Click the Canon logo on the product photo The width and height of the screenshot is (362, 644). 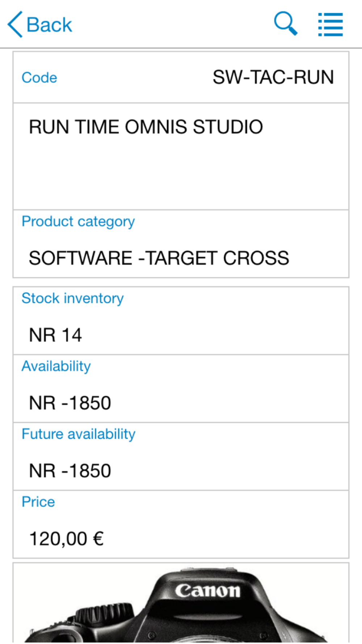208,591
